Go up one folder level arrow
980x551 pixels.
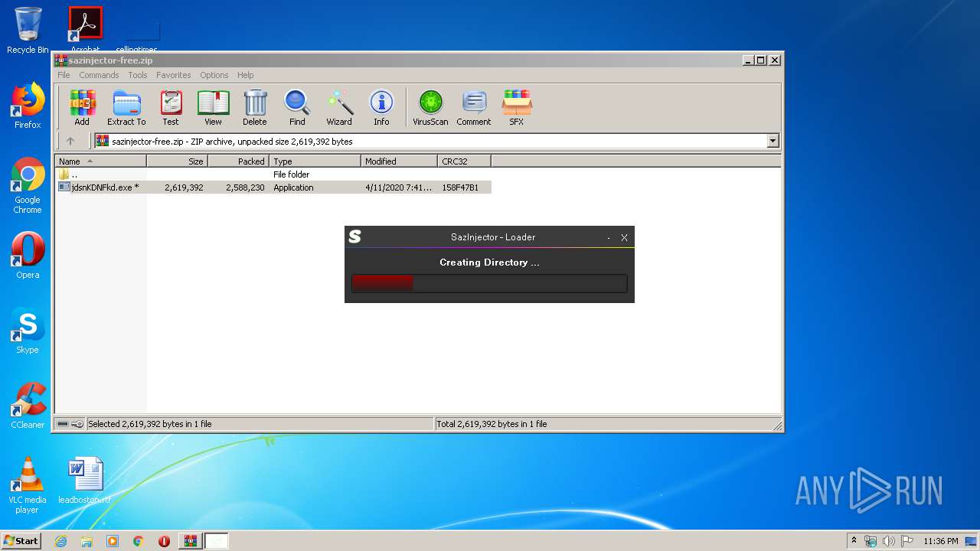point(70,141)
